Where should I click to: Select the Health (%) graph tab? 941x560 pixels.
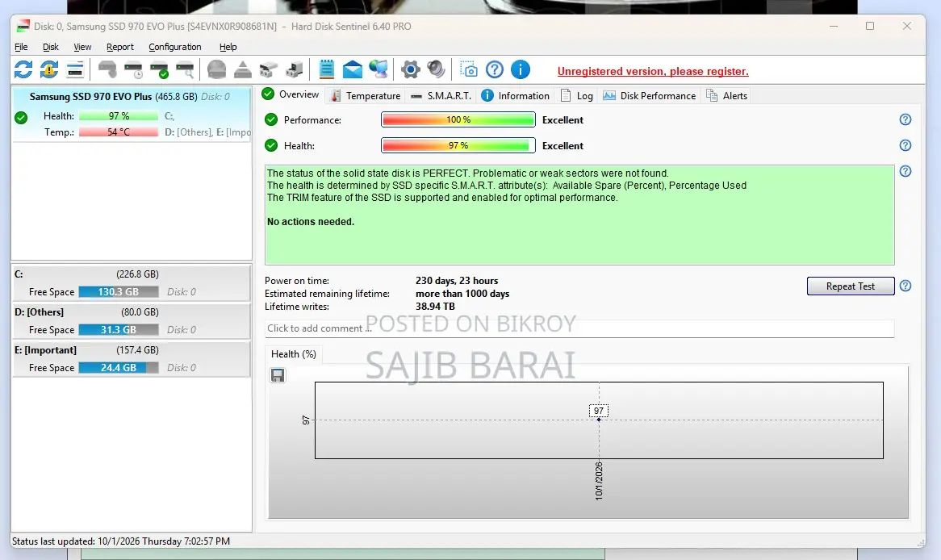(x=294, y=354)
